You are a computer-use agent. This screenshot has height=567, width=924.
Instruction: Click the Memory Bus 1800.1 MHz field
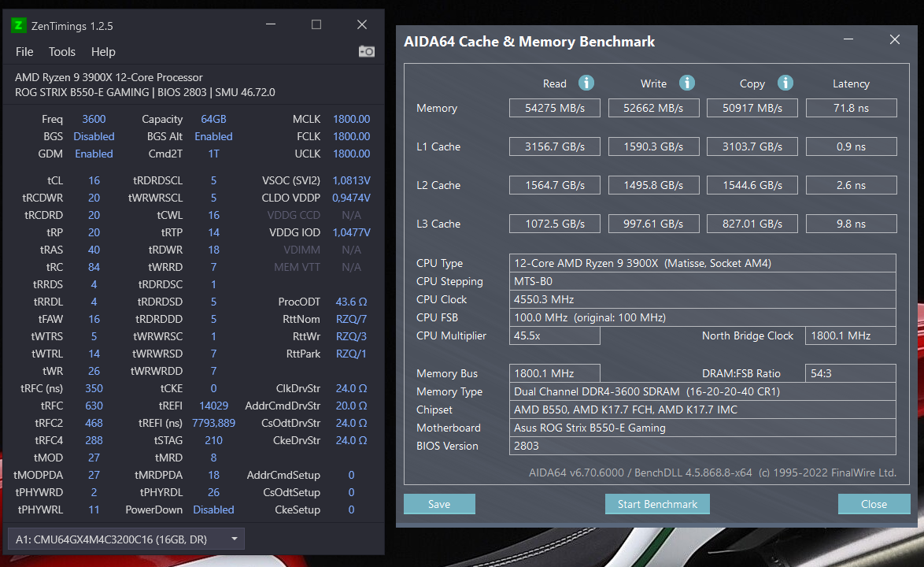[x=555, y=373]
